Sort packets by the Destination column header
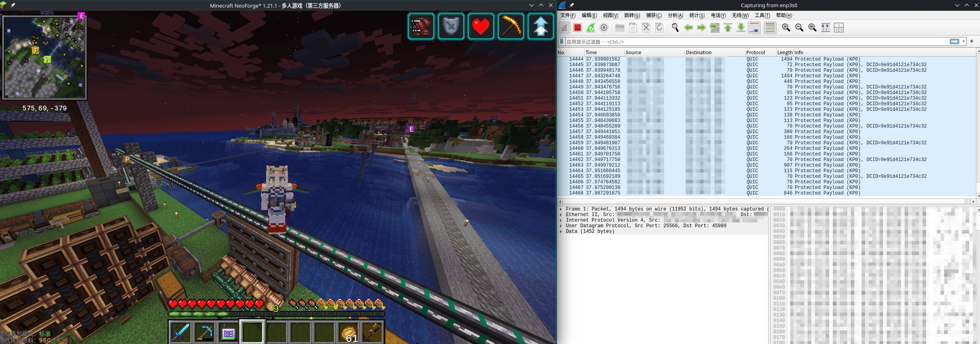This screenshot has height=344, width=980. coord(715,52)
